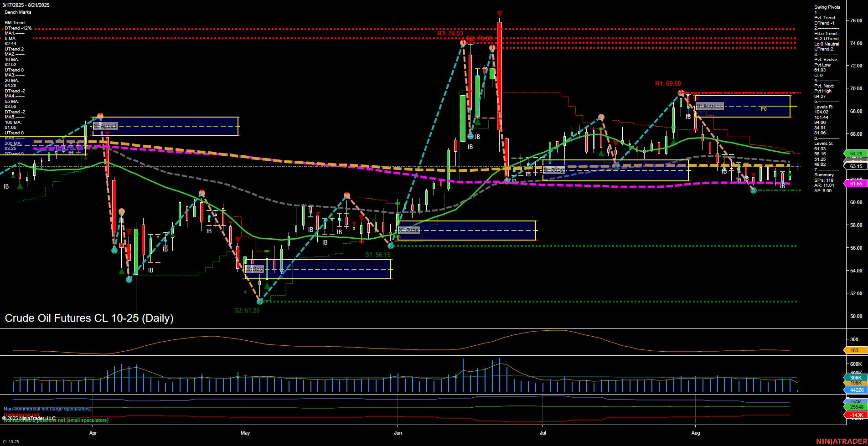Image resolution: width=868 pixels, height=446 pixels.
Task: Click the S2: 51.25 support level label
Action: point(246,310)
